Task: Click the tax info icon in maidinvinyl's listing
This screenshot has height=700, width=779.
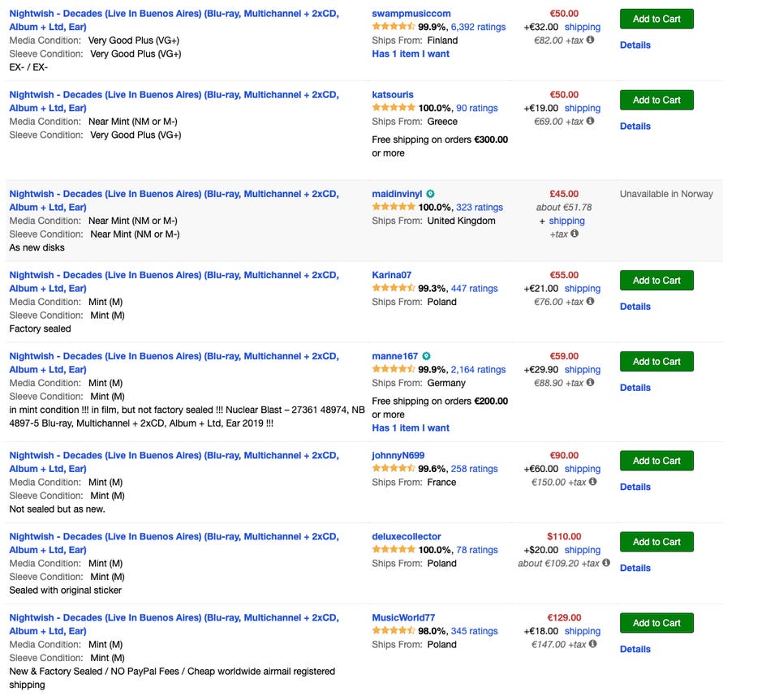Action: pyautogui.click(x=575, y=234)
